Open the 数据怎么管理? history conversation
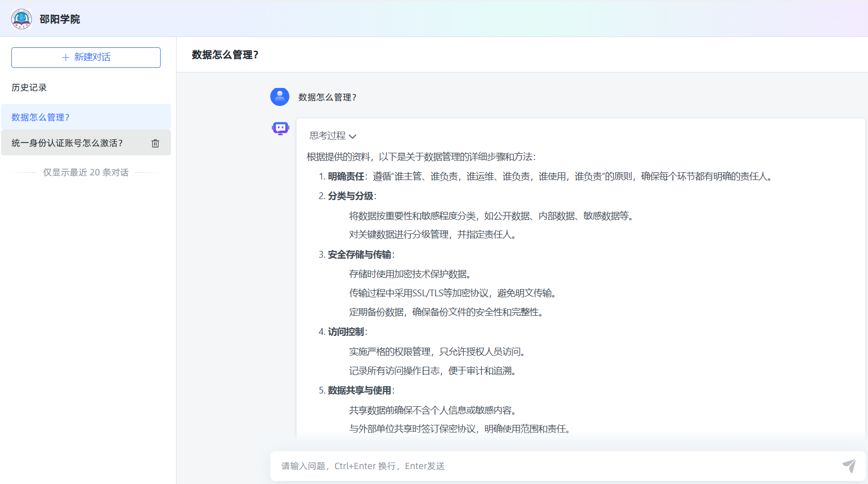Screen dimensions: 868x484 coord(41,117)
